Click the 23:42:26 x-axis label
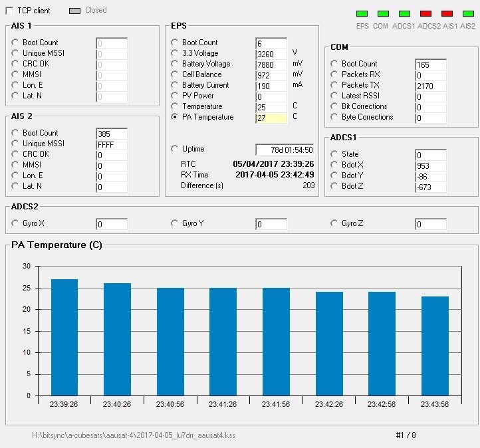Image resolution: width=480 pixels, height=448 pixels. point(329,404)
